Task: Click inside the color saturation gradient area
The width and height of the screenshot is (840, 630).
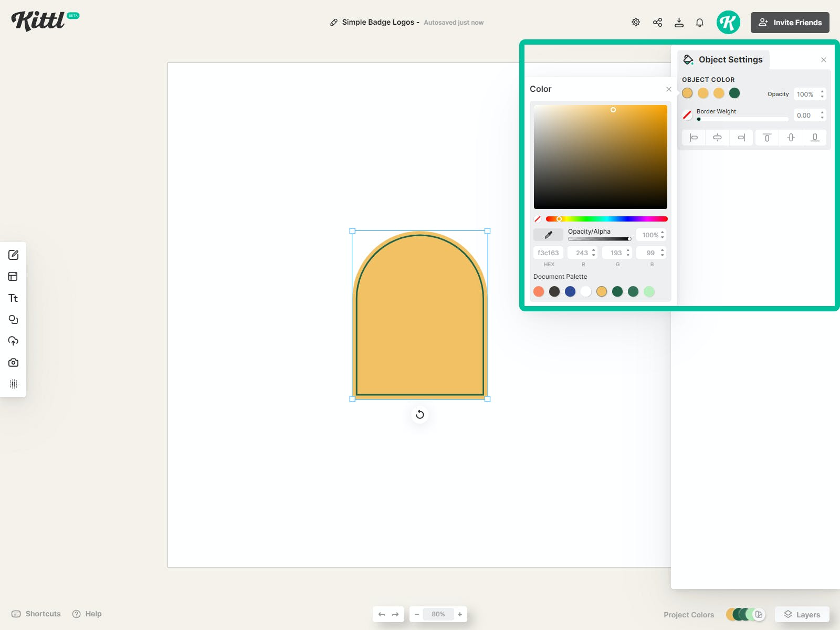Action: (601, 157)
